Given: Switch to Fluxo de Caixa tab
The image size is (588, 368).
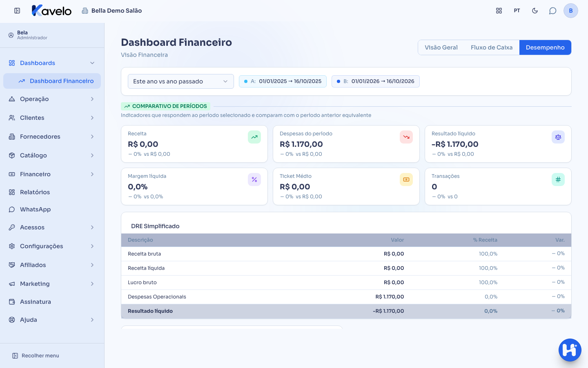Looking at the screenshot, I should 492,47.
